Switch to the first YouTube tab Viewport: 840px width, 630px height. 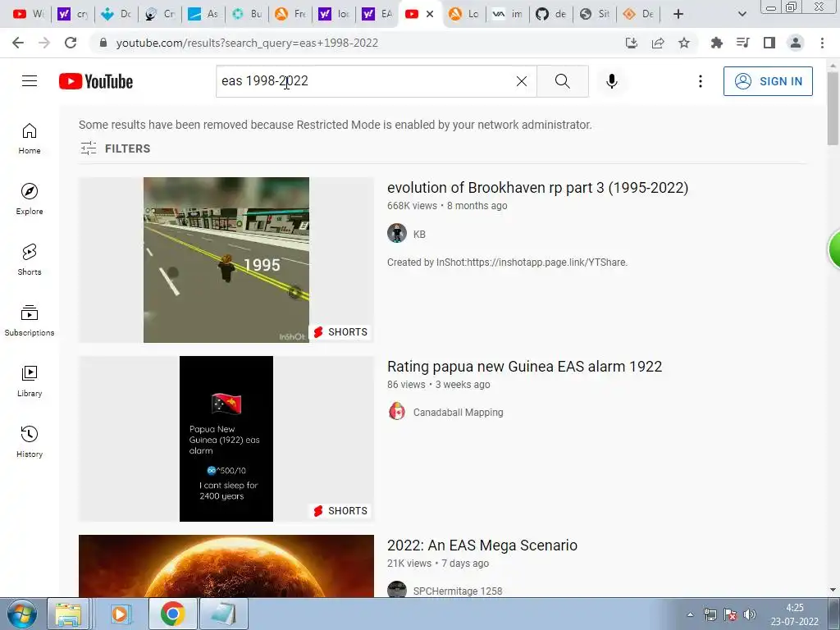pyautogui.click(x=28, y=14)
